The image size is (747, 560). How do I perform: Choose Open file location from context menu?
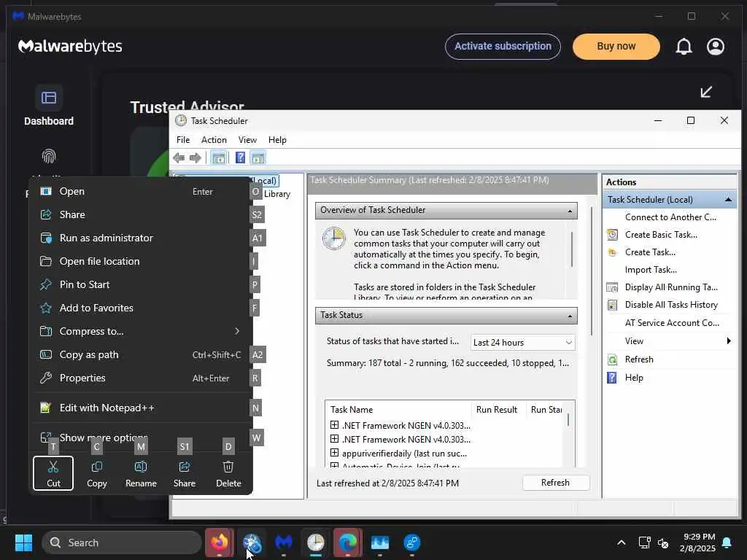[141, 262]
